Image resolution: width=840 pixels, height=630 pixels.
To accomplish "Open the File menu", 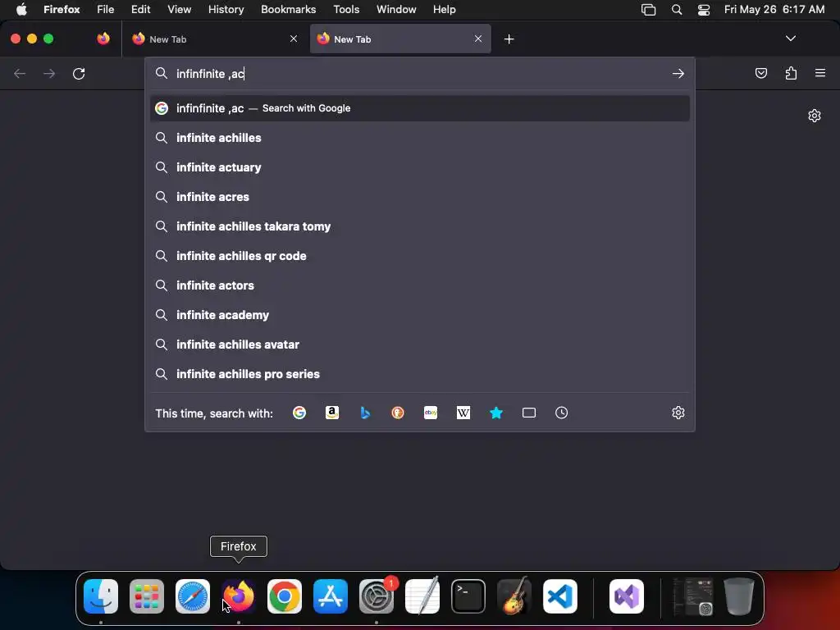I will click(106, 10).
